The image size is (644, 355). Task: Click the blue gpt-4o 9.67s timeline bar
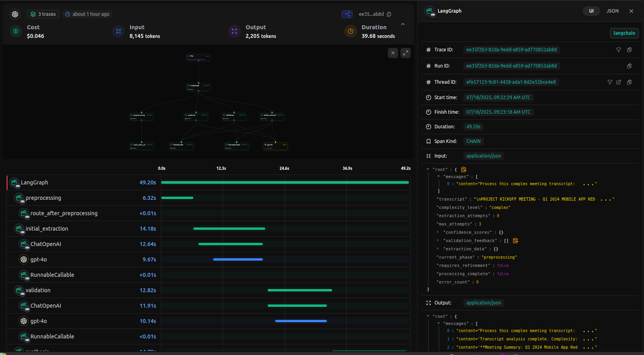[x=238, y=259]
